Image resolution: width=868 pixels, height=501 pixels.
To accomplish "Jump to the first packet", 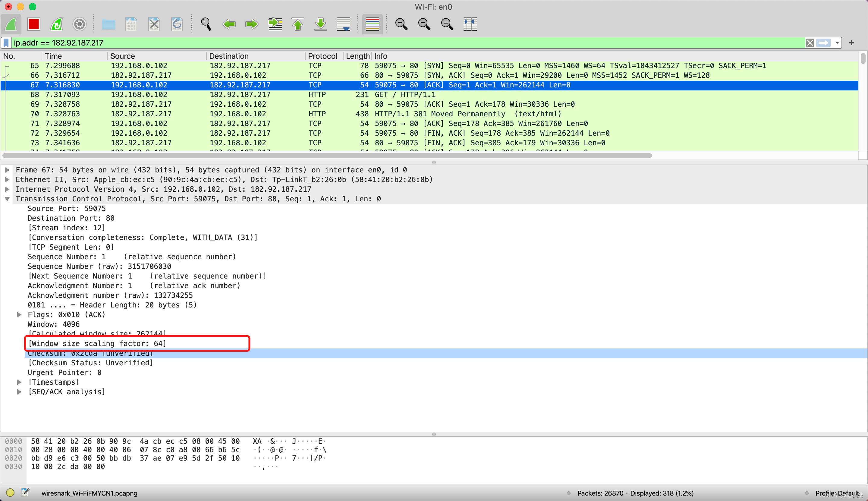I will coord(297,24).
